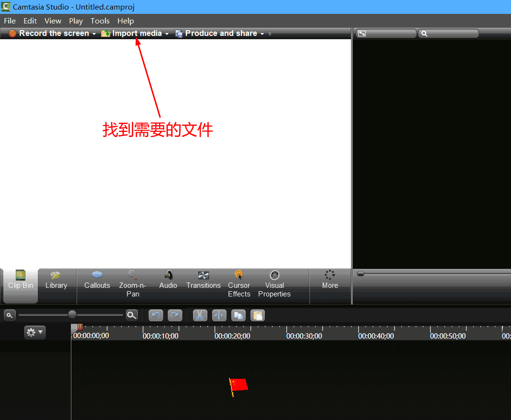
Task: Undo the last timeline action
Action: click(x=156, y=316)
